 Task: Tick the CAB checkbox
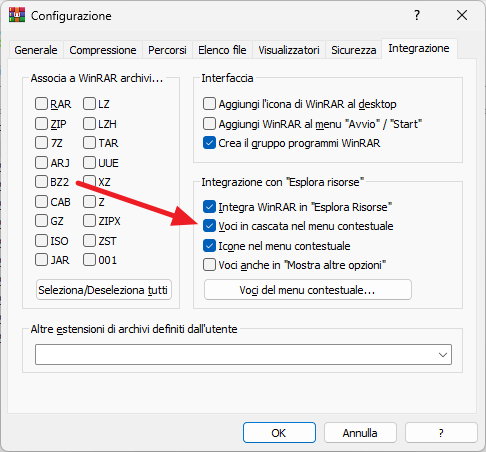coord(41,202)
